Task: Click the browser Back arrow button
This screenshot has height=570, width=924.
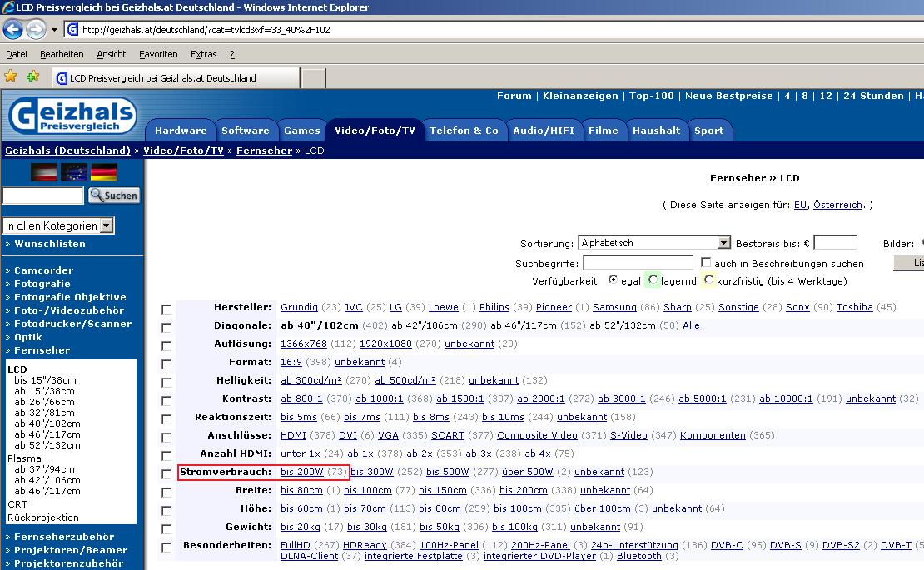Action: point(13,29)
